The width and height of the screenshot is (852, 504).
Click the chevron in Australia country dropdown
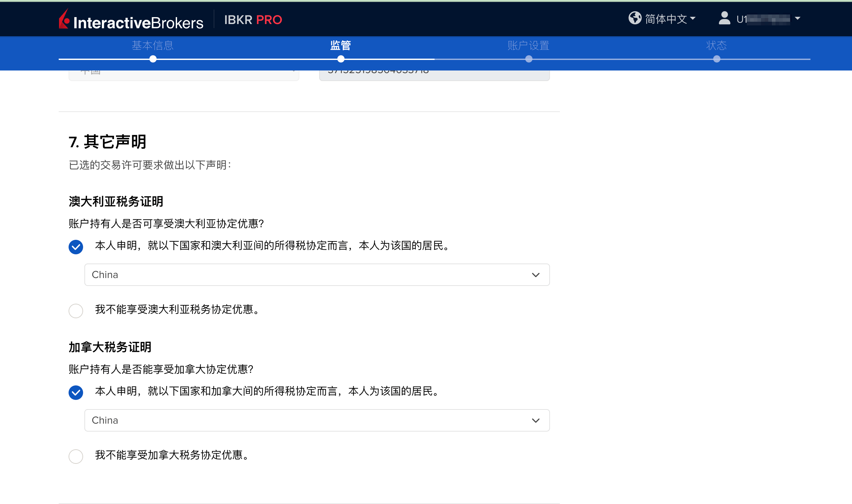[x=535, y=275]
